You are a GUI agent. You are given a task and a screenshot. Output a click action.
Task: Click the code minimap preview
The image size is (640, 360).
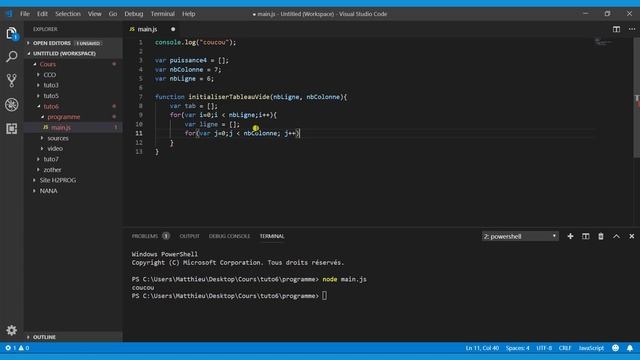coord(603,42)
